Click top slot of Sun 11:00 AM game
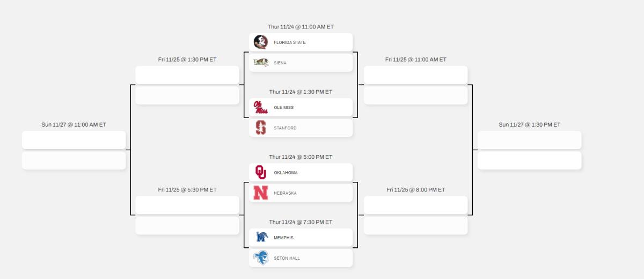 [x=74, y=140]
